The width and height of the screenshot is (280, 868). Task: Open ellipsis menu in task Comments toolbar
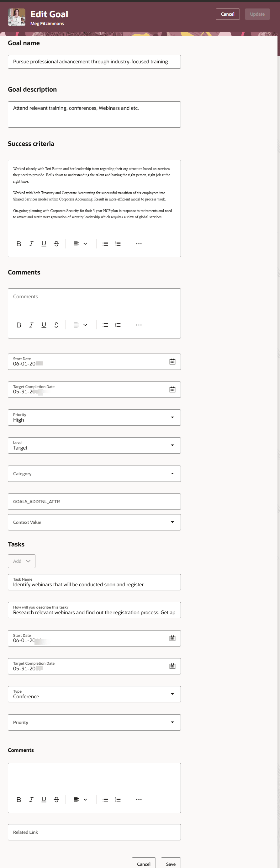139,799
